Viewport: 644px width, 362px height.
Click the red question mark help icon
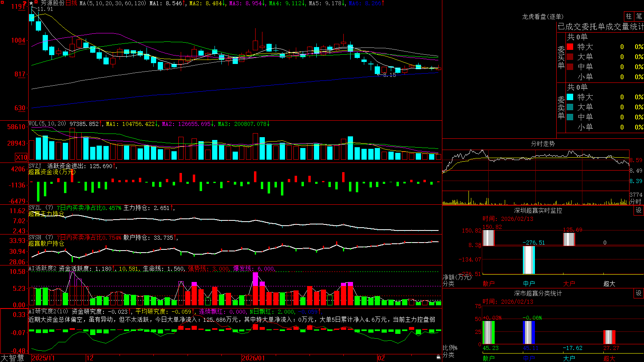pyautogui.click(x=25, y=4)
